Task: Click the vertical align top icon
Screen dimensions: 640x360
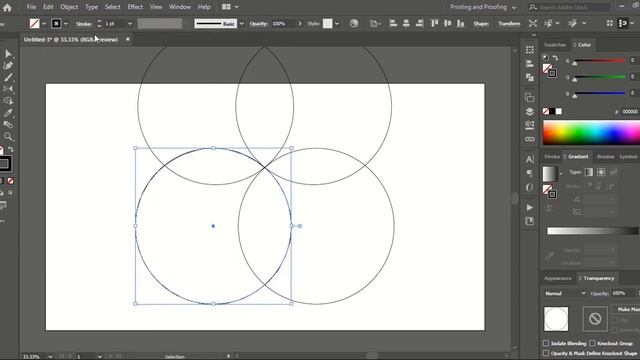Action: click(x=435, y=23)
